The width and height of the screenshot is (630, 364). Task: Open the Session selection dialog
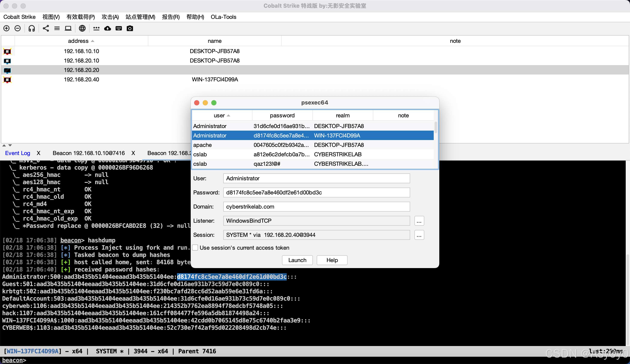tap(419, 235)
